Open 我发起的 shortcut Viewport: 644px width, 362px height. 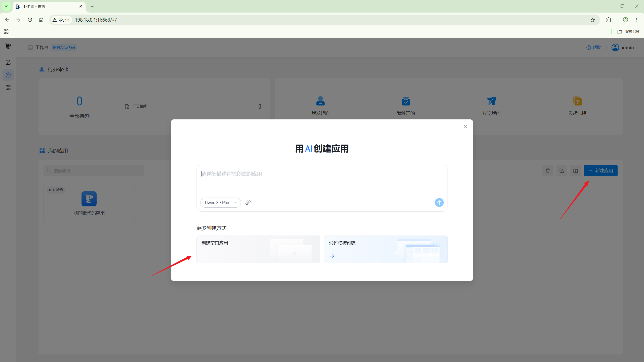(x=320, y=106)
